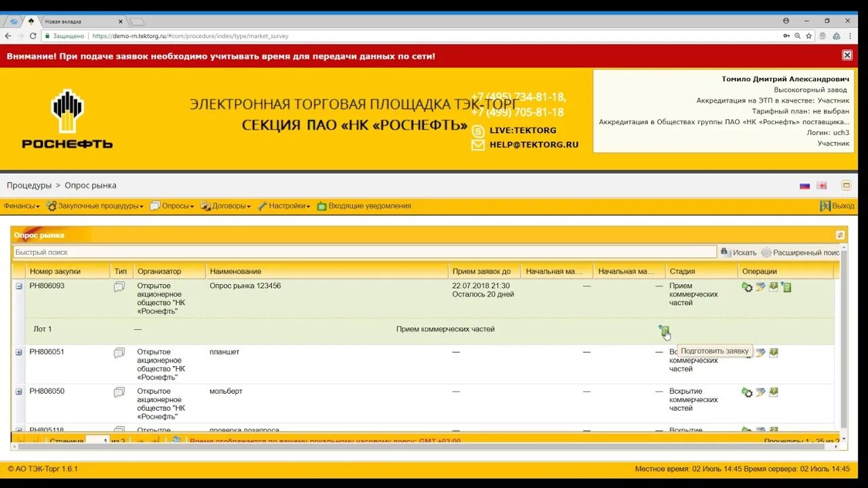Click the blue browser extension icon
Screen dimensions: 868x488
coord(836,36)
